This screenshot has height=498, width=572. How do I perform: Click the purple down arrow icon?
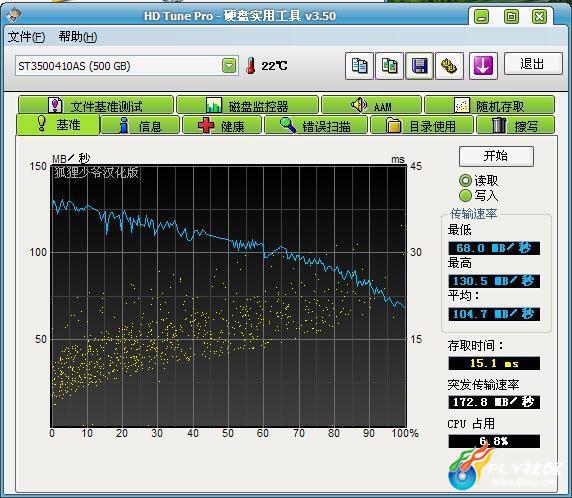point(483,66)
